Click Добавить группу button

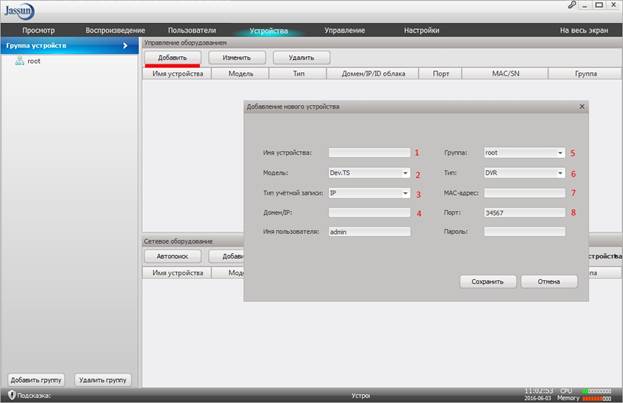pos(36,380)
